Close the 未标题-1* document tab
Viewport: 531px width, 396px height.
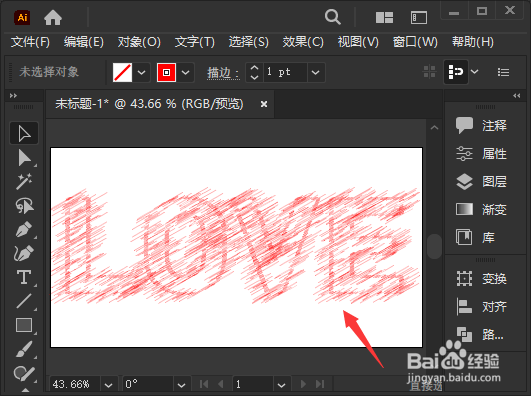point(264,104)
